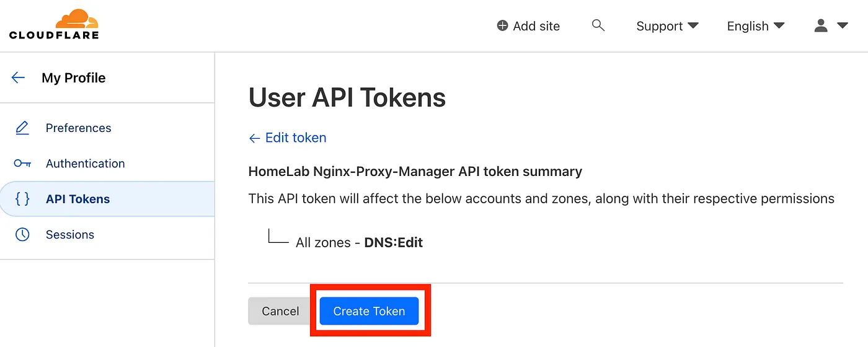Open Preferences in the sidebar
The image size is (868, 347).
coord(78,128)
